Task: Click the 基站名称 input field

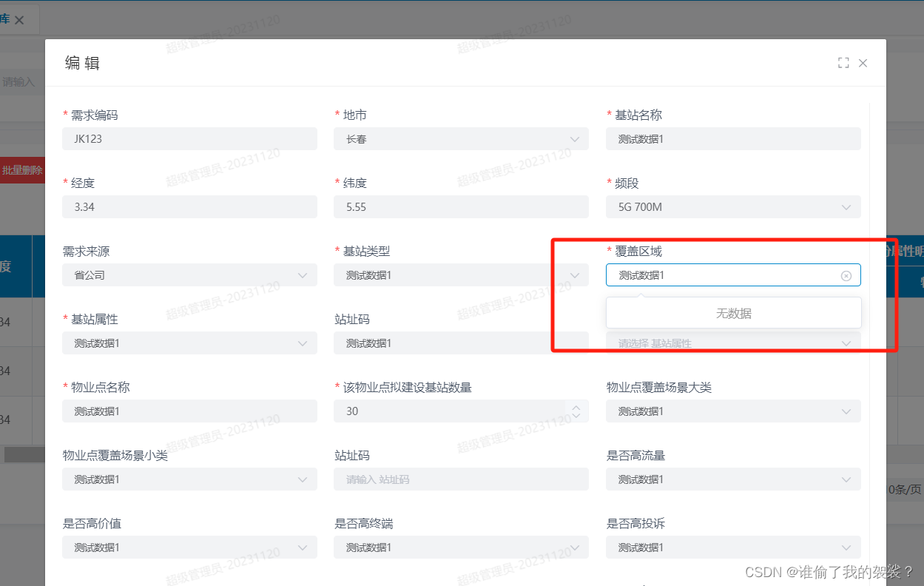Action: pos(733,139)
